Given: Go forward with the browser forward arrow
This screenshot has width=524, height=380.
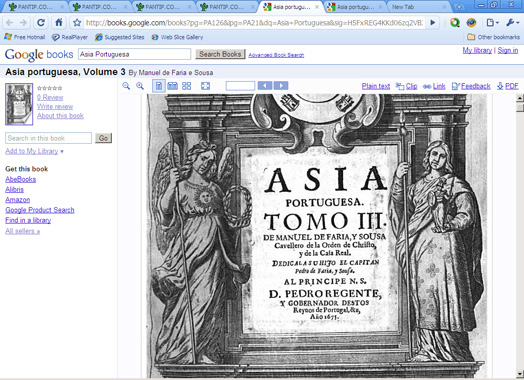Looking at the screenshot, I should click(23, 23).
